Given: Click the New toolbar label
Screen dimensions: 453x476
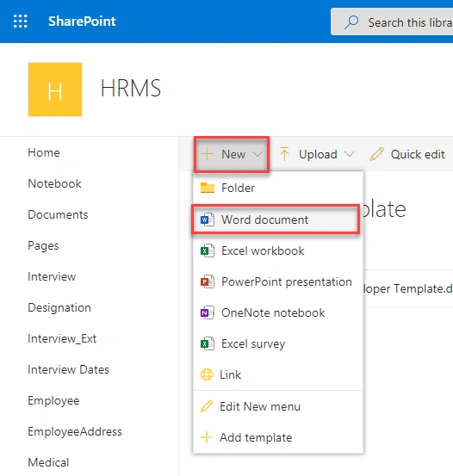Looking at the screenshot, I should 233,154.
